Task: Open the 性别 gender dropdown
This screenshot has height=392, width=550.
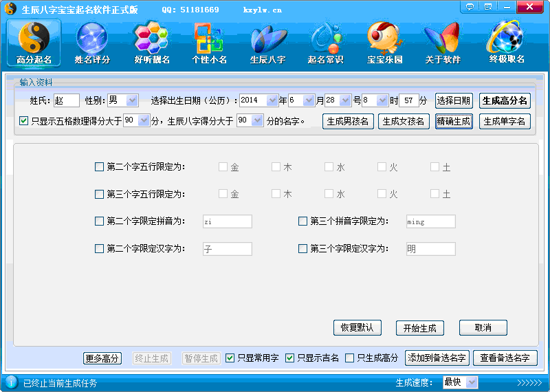Action: coord(132,100)
